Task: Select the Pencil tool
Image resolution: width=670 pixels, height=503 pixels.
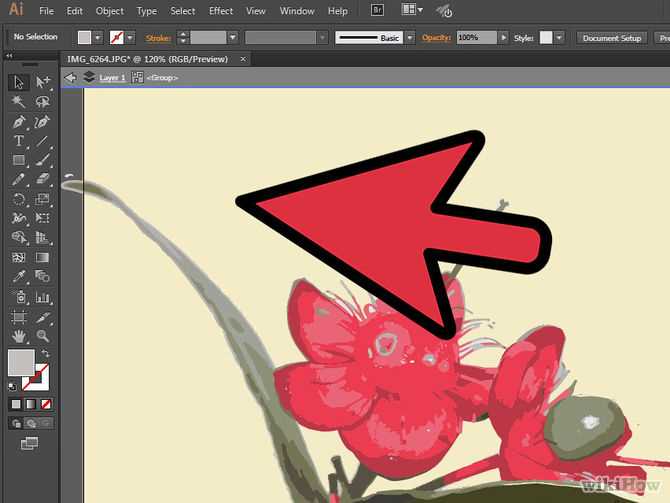Action: click(18, 179)
